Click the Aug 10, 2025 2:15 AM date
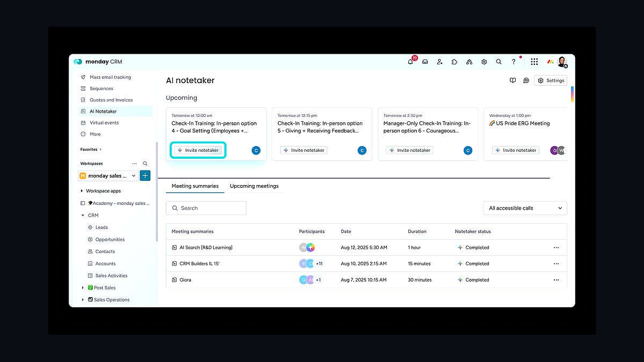Viewport: 644px width, 362px height. click(x=364, y=264)
